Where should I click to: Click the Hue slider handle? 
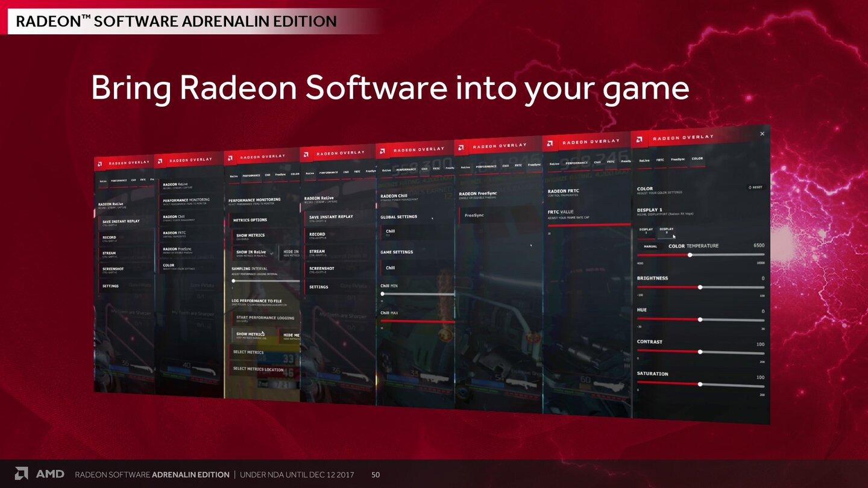(x=700, y=319)
